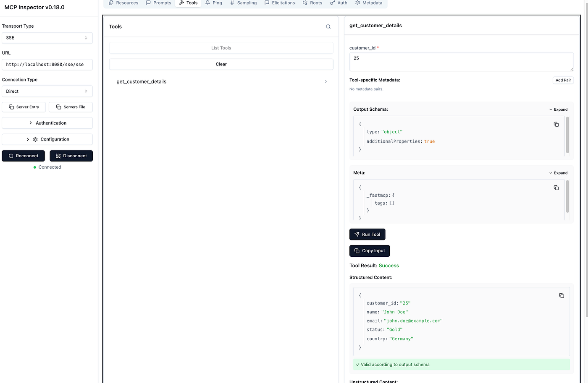Click the name value "John Doe"
This screenshot has height=383, width=588.
pyautogui.click(x=394, y=312)
